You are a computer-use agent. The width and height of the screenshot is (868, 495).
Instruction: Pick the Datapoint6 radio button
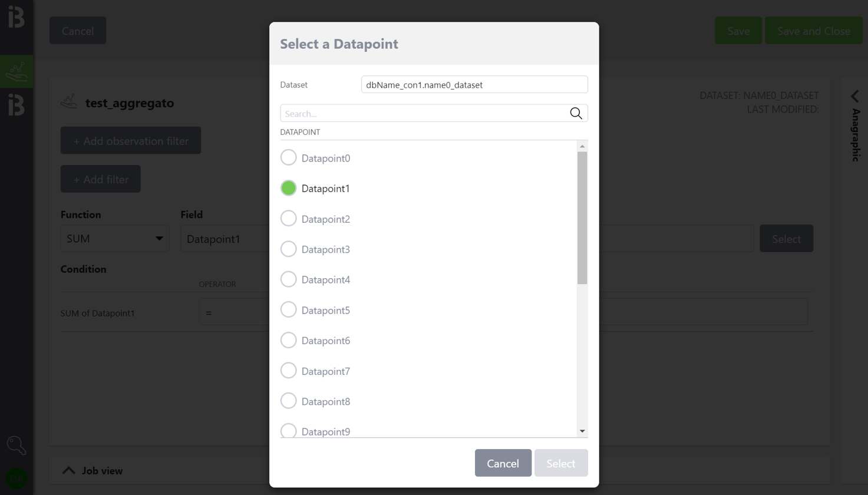288,341
